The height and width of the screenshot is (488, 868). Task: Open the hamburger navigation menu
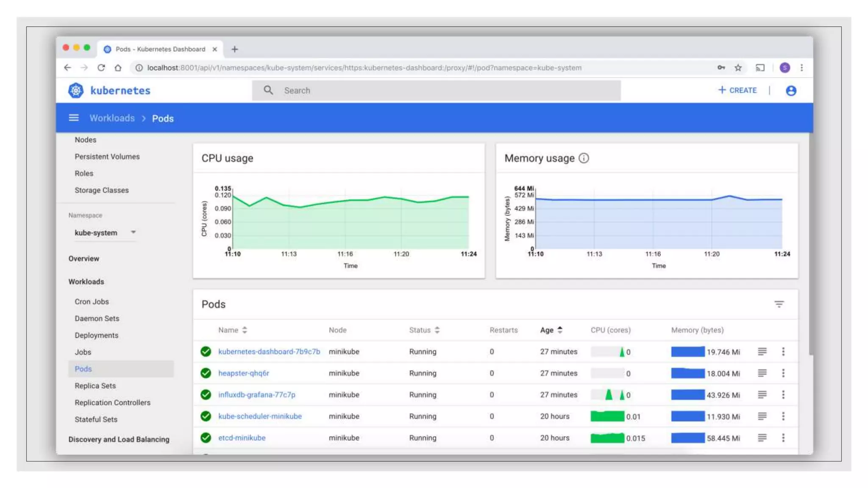click(74, 118)
